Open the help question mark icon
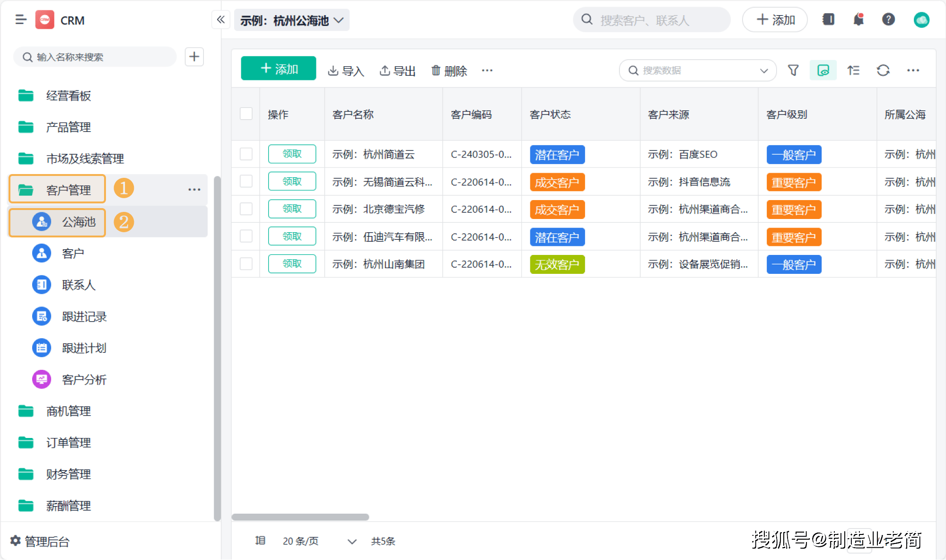Image resolution: width=946 pixels, height=560 pixels. pyautogui.click(x=889, y=19)
